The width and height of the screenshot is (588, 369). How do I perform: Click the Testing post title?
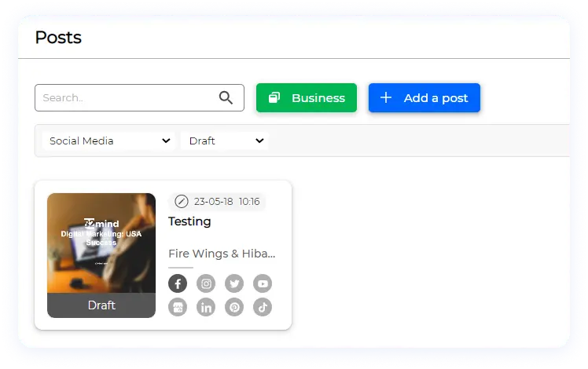(189, 221)
